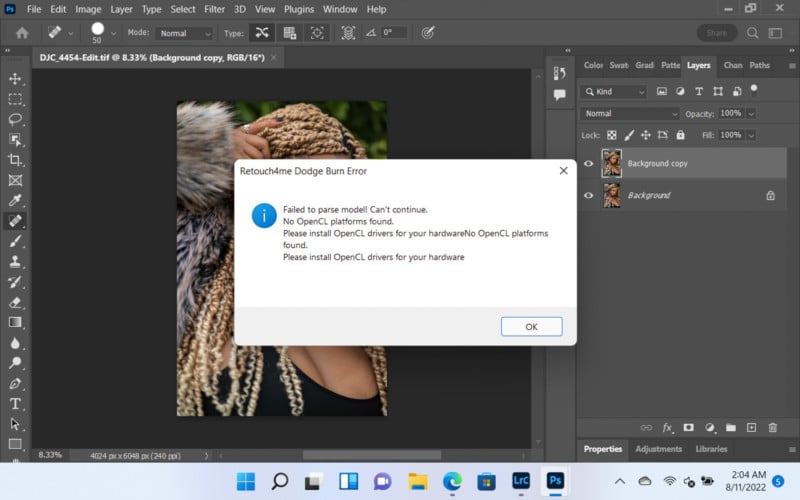The height and width of the screenshot is (500, 800).
Task: Click the brush angle input field
Action: [393, 33]
